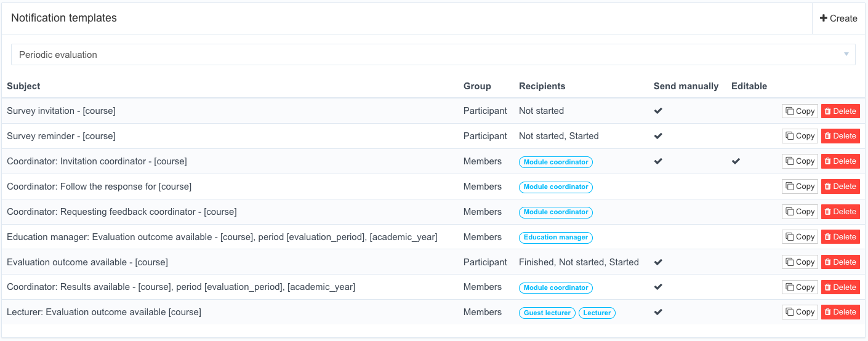Copy the Coordinator Results available template

[x=800, y=287]
